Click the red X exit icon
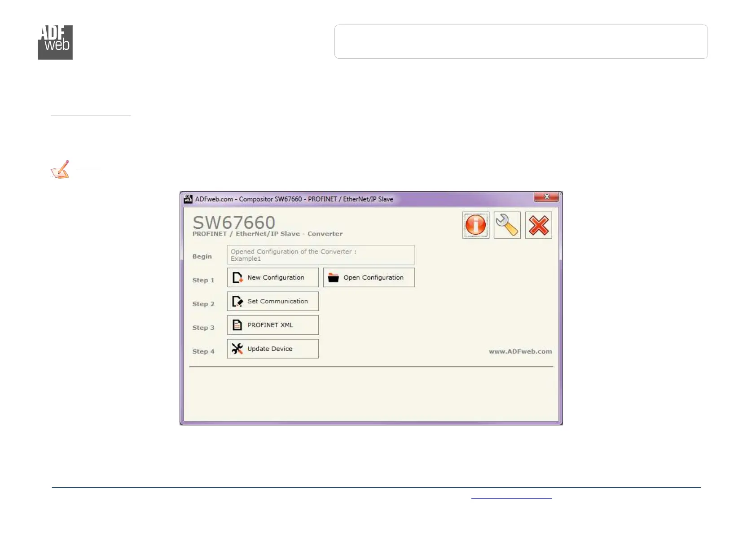756x534 pixels. click(539, 225)
